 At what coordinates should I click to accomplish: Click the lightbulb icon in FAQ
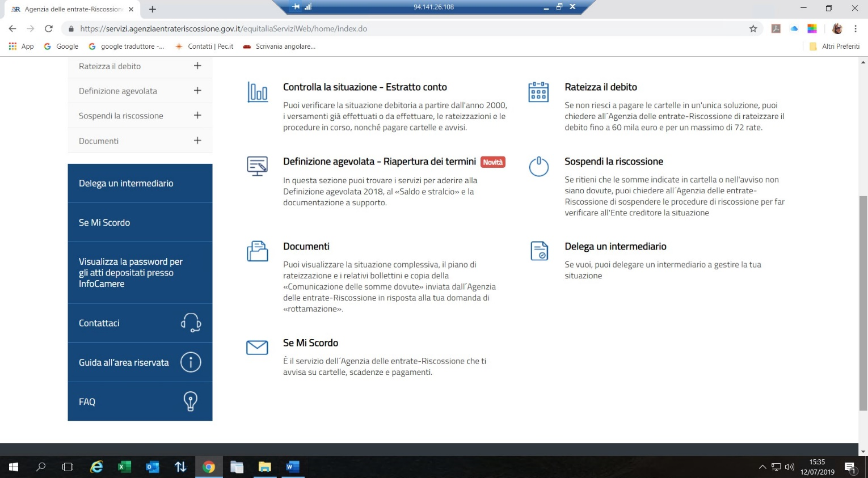191,401
